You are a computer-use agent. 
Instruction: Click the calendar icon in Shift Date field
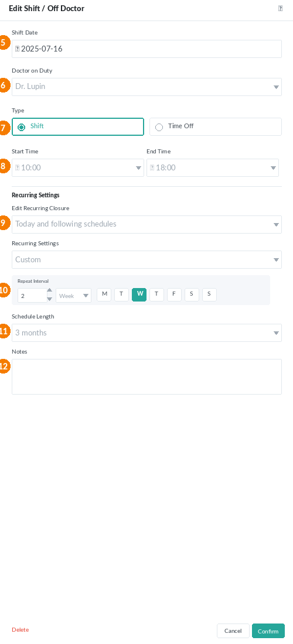pos(17,49)
